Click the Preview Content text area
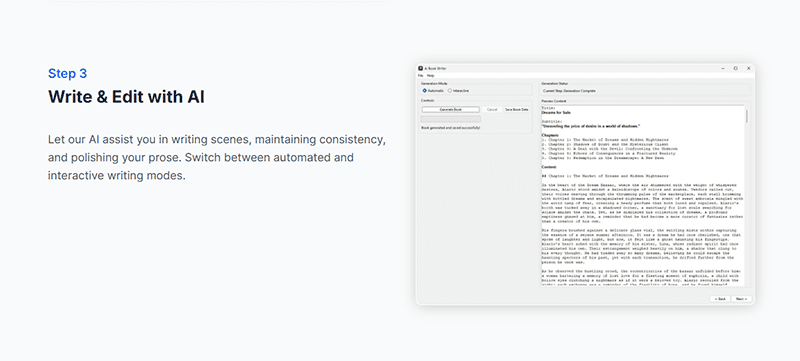This screenshot has height=361, width=800. [643, 196]
